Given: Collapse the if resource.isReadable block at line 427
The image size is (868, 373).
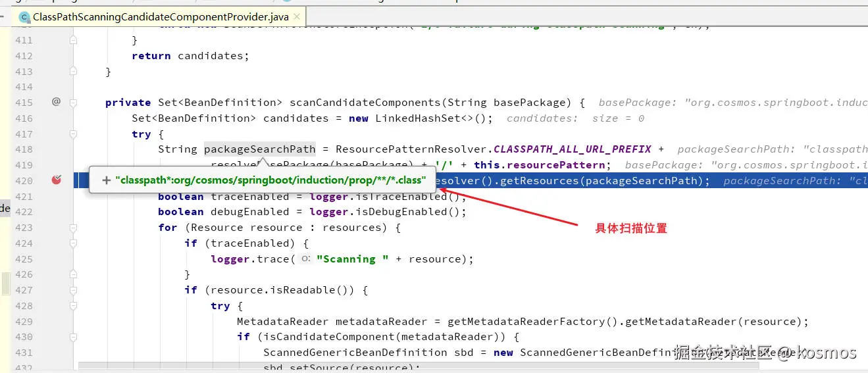Looking at the screenshot, I should 74,290.
